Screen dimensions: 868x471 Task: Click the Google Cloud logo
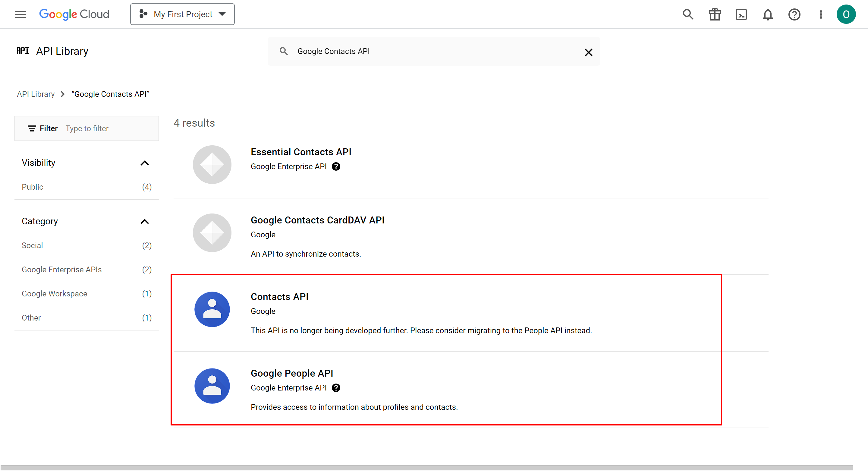point(74,14)
